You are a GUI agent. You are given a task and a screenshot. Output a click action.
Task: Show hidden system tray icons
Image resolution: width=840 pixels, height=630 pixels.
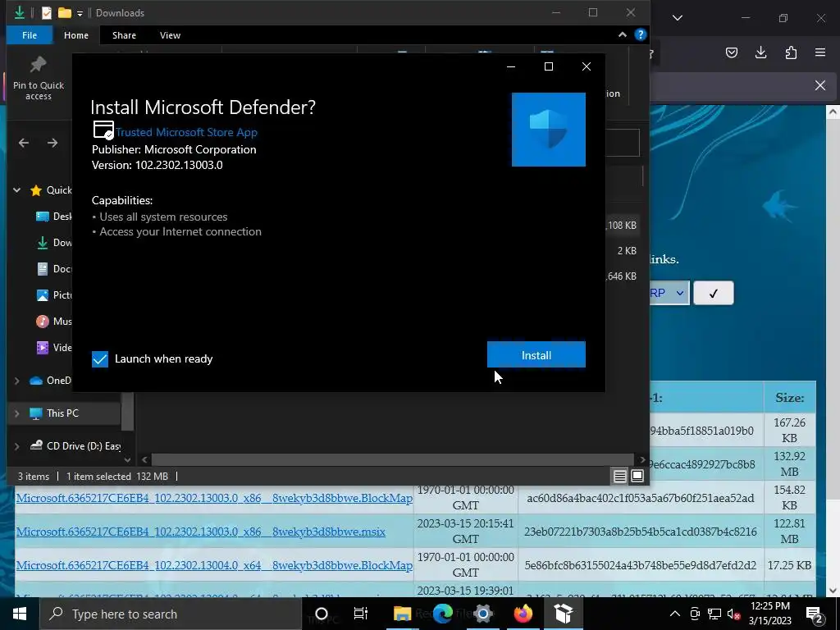click(x=675, y=614)
